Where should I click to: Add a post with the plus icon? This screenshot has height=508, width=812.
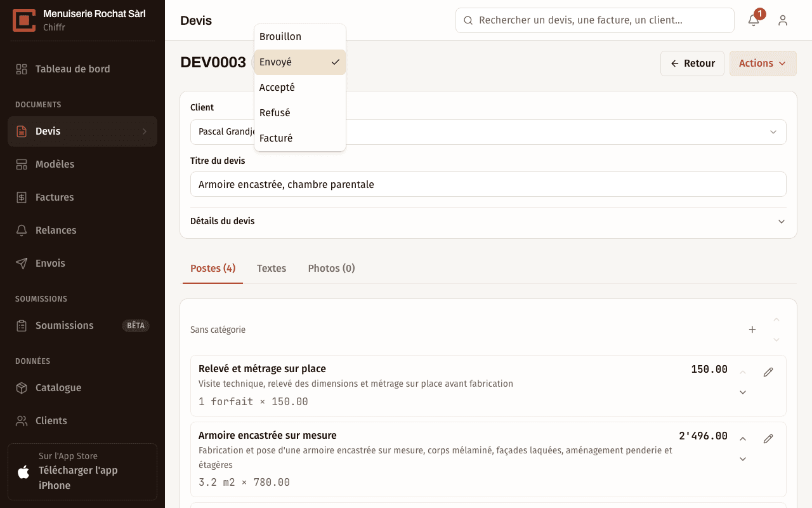752,330
